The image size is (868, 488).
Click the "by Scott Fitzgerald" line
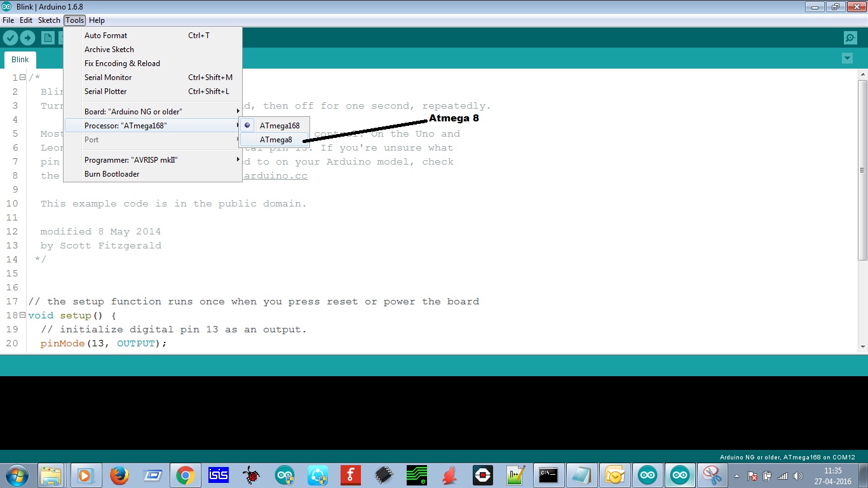click(x=100, y=245)
